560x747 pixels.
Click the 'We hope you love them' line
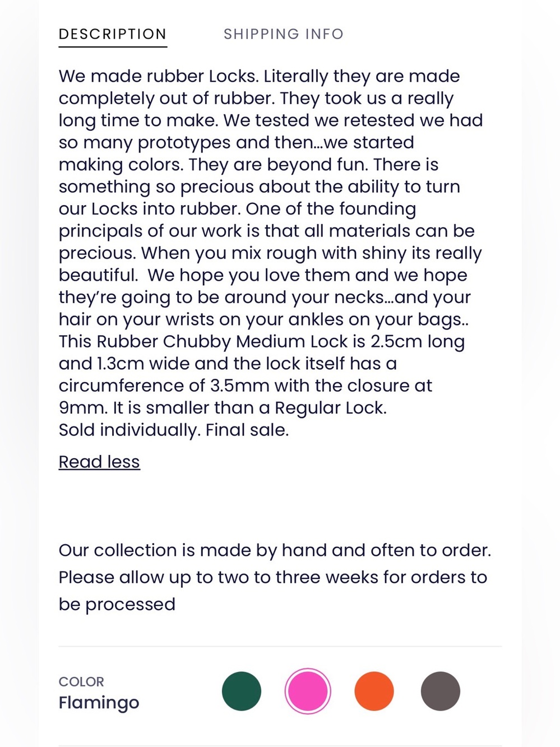263,275
